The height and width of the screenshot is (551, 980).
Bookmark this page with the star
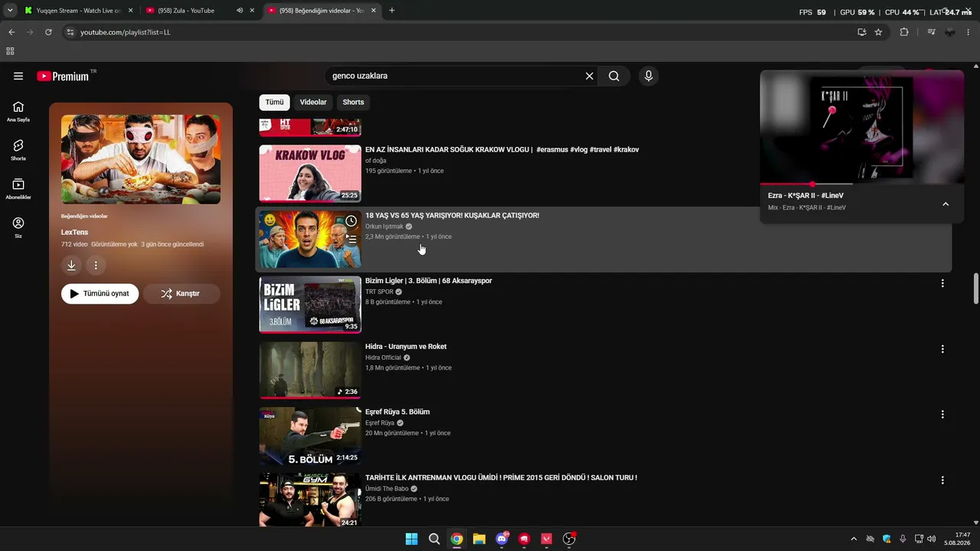pos(878,32)
